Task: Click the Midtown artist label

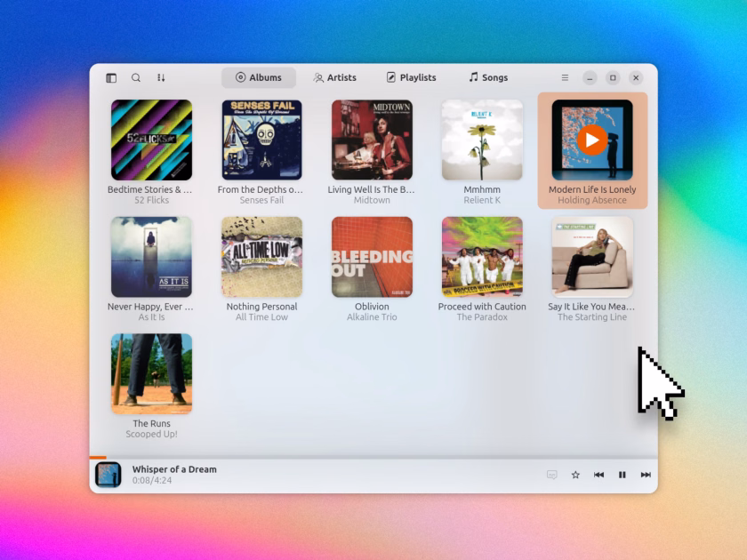Action: click(372, 200)
